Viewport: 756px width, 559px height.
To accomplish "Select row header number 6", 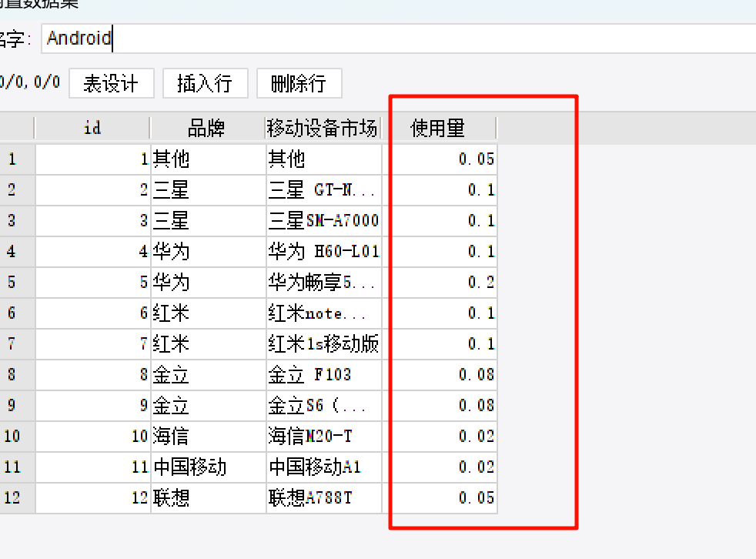I will [18, 313].
